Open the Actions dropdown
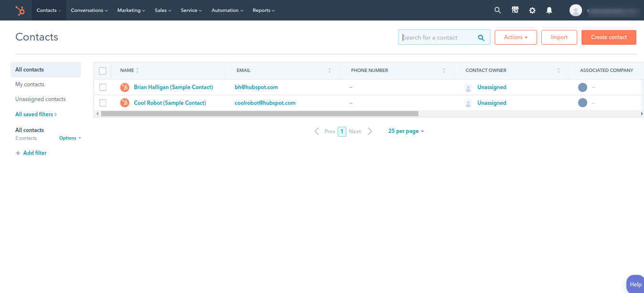 click(x=516, y=37)
